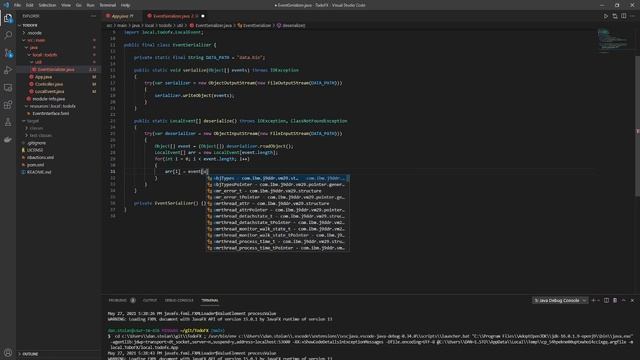Open the Search view in activity bar
The height and width of the screenshot is (360, 640).
click(x=8, y=36)
